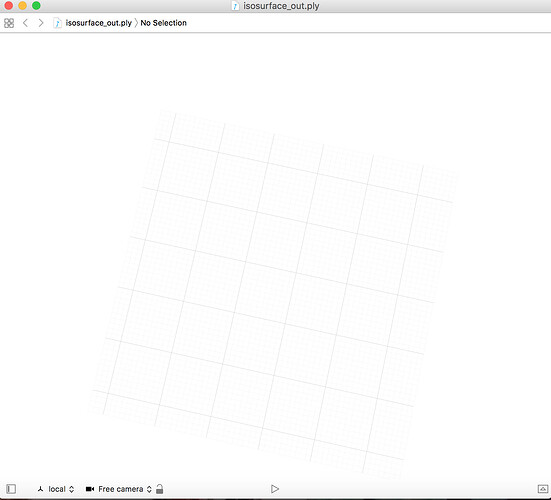The image size is (551, 500).
Task: Open the Free camera point-of-view dropdown
Action: (x=125, y=489)
